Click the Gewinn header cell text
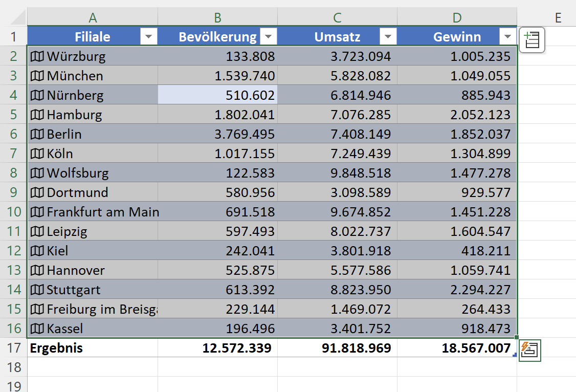576x392 pixels. pos(457,37)
